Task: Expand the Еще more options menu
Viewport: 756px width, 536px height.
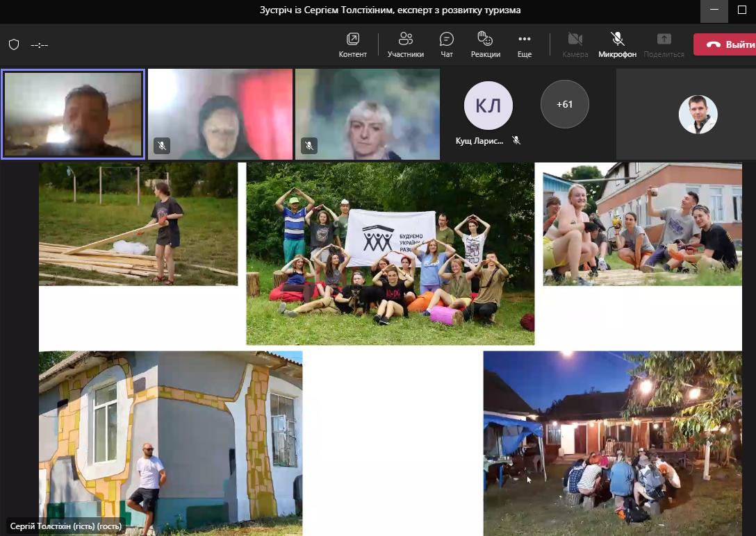Action: (x=525, y=44)
